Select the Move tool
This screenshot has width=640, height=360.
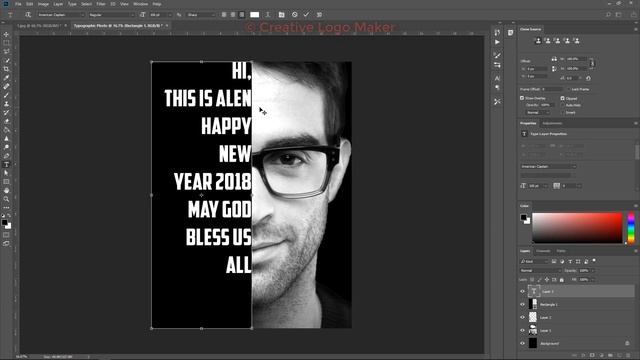pos(6,34)
